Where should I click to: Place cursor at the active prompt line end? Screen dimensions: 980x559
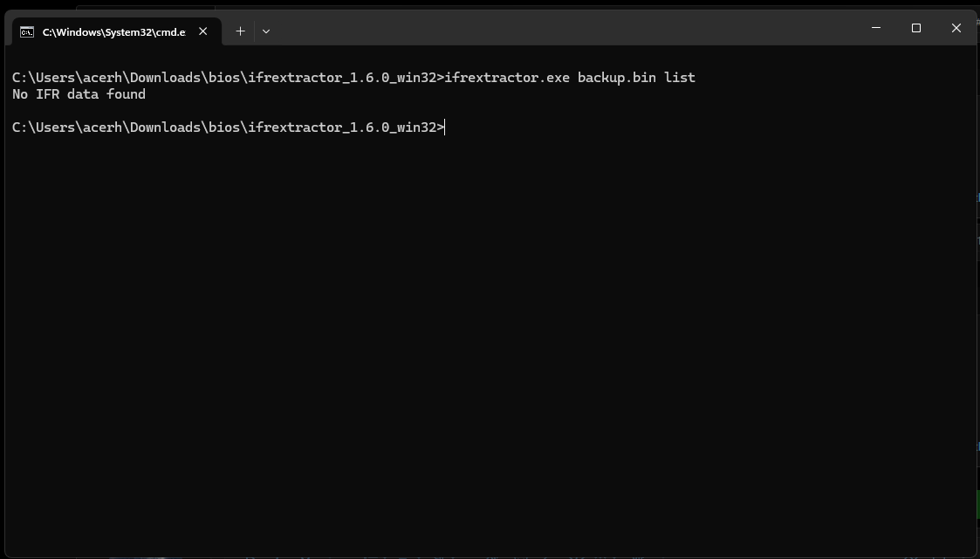pyautogui.click(x=445, y=128)
